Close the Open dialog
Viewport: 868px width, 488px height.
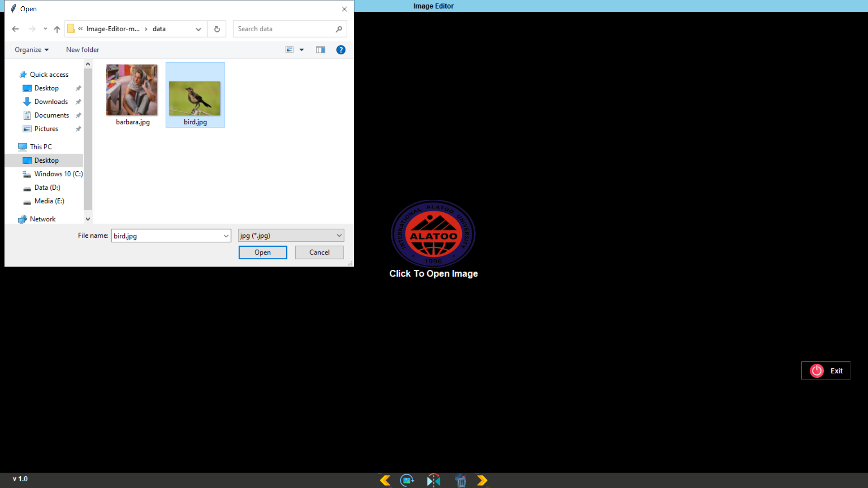[x=344, y=9]
